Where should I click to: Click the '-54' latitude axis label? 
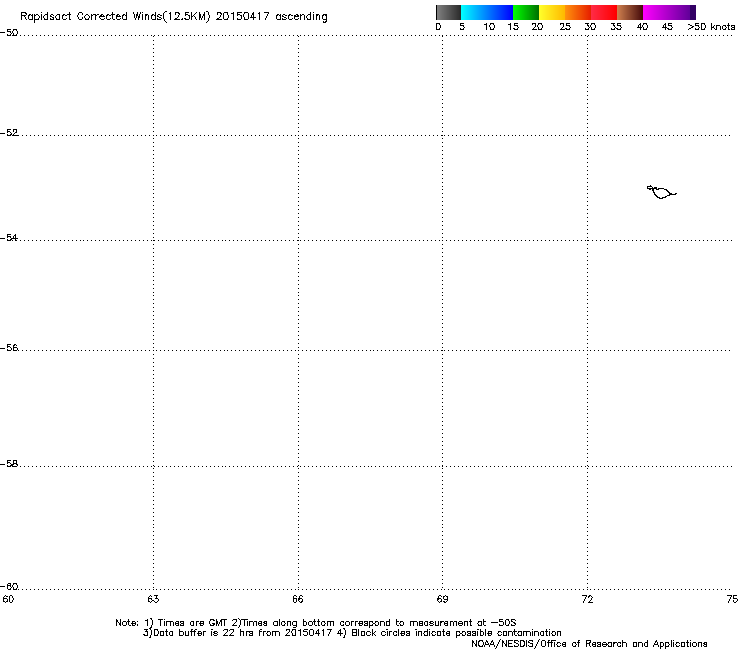click(9, 237)
